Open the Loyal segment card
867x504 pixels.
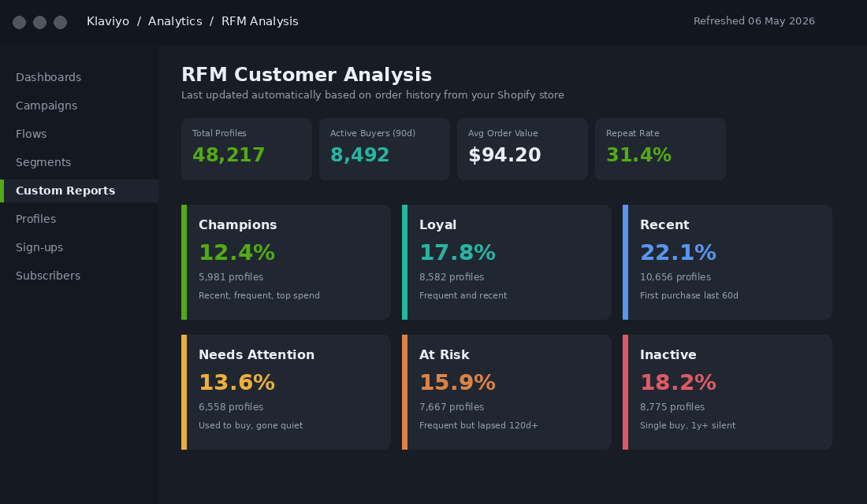click(x=507, y=262)
